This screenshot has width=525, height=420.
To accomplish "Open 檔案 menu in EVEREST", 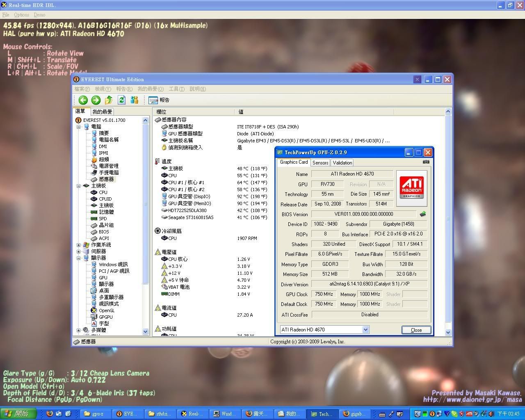I will tap(82, 89).
